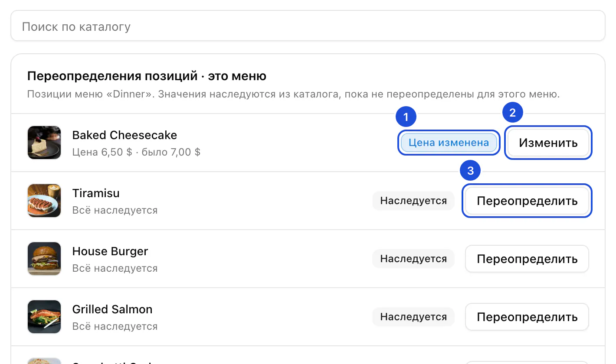Click Наследуется badge in House Burger row
This screenshot has height=364, width=616.
coord(413,259)
